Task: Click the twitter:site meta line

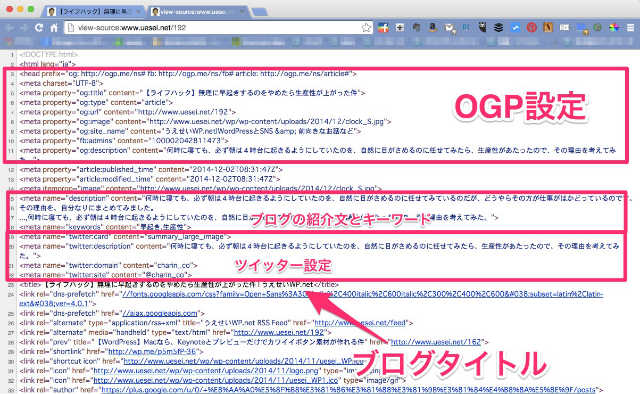Action: (x=105, y=275)
